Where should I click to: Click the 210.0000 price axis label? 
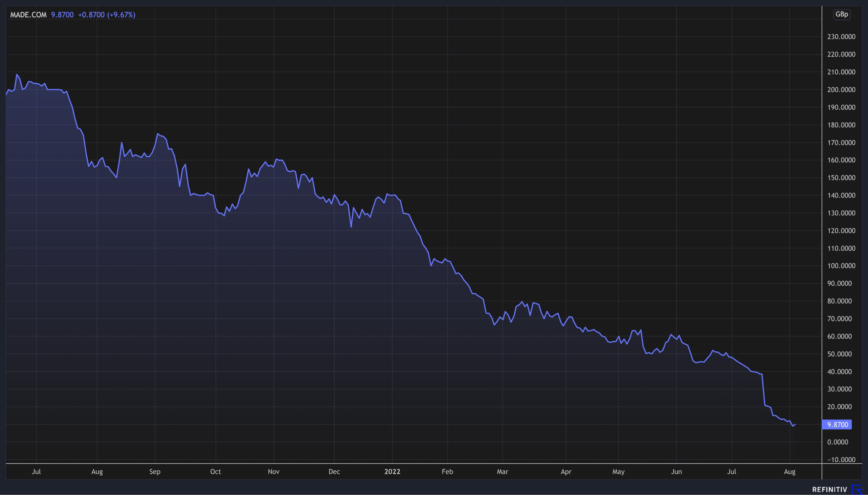click(841, 72)
